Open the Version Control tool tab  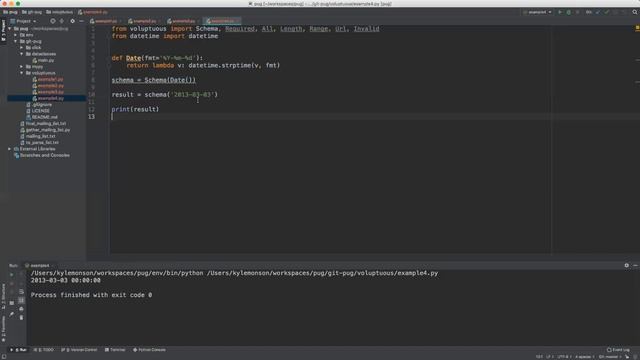tap(79, 350)
